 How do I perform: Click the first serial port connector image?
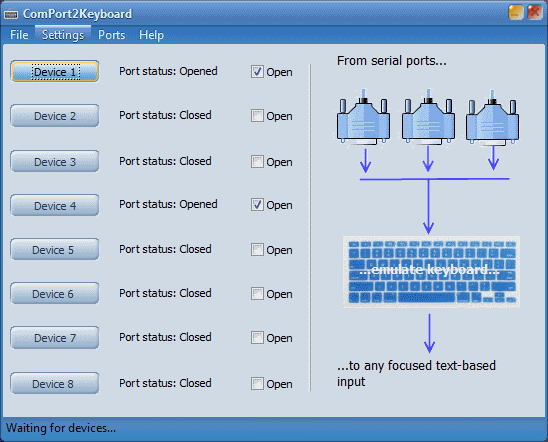click(363, 117)
